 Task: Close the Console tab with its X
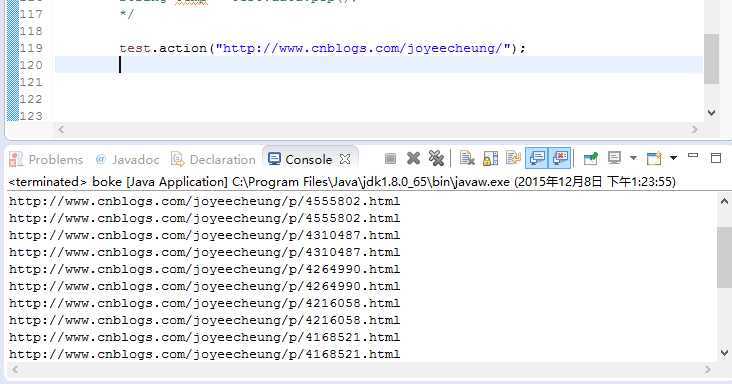pos(345,160)
